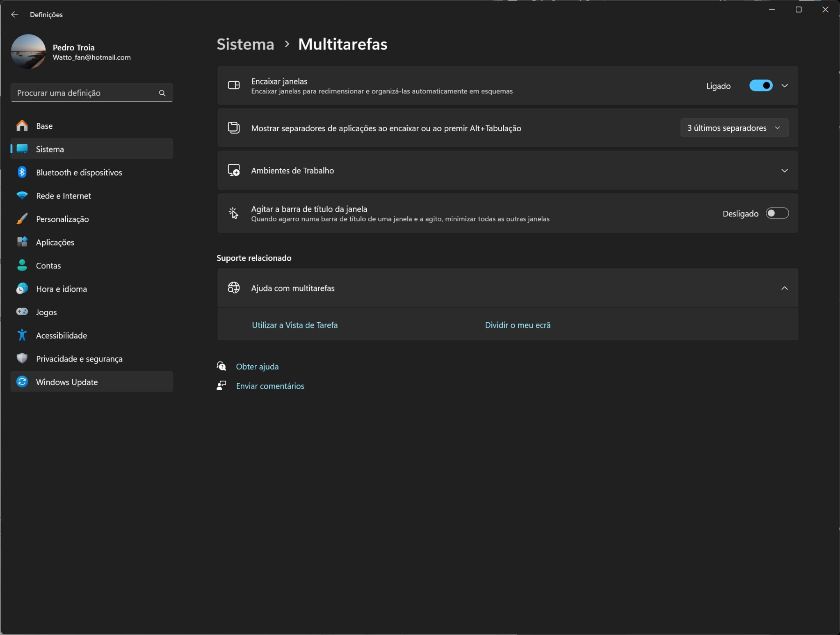Image resolution: width=840 pixels, height=635 pixels.
Task: Open Bluetooth e dispositivos icon
Action: (22, 172)
